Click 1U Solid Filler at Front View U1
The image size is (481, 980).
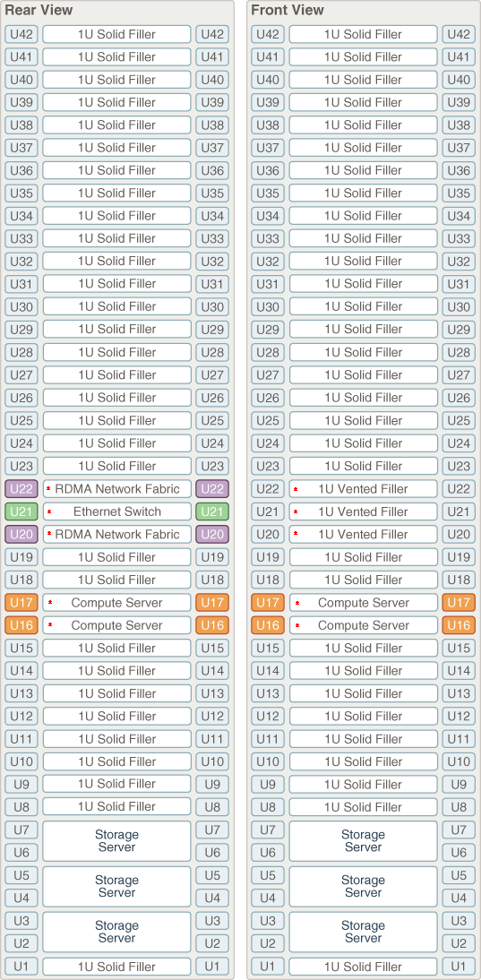363,967
